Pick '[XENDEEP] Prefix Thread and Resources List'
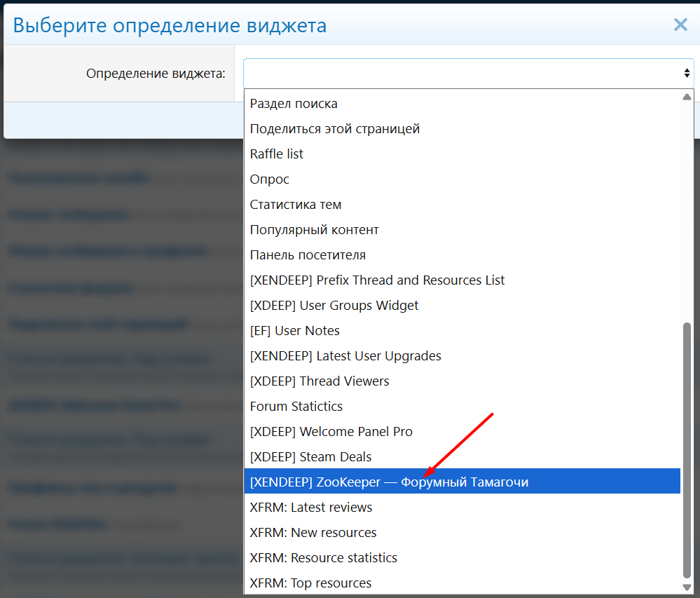Image resolution: width=700 pixels, height=598 pixels. (377, 280)
